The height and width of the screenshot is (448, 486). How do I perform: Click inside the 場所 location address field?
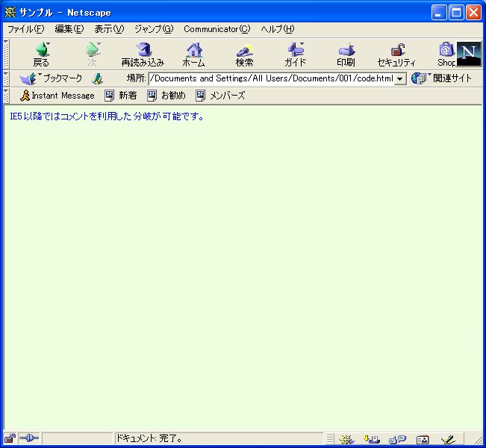point(270,78)
